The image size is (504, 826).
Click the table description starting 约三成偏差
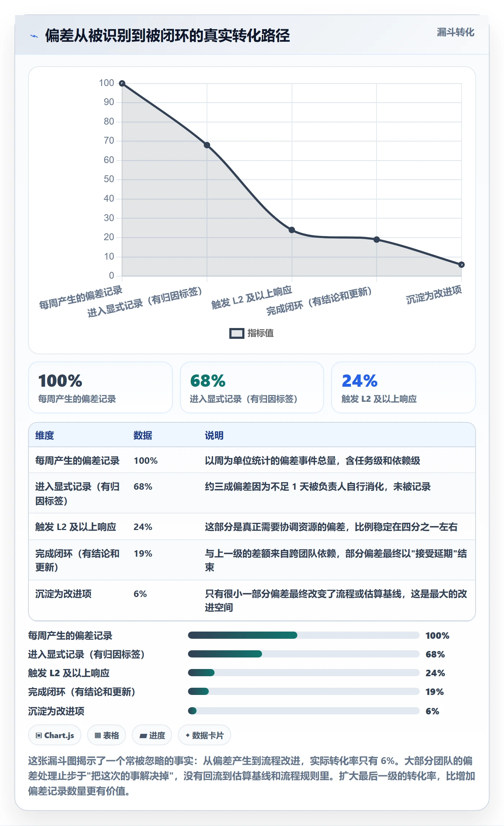[x=318, y=486]
